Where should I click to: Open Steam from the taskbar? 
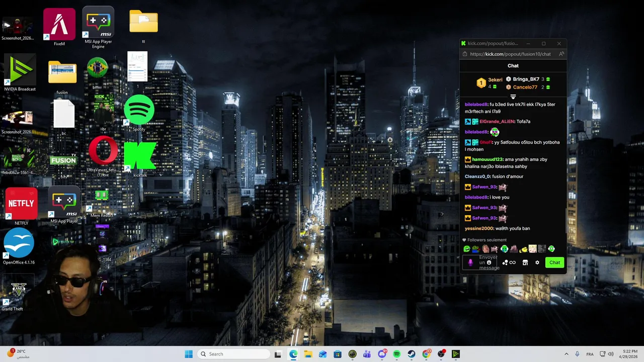click(x=412, y=354)
